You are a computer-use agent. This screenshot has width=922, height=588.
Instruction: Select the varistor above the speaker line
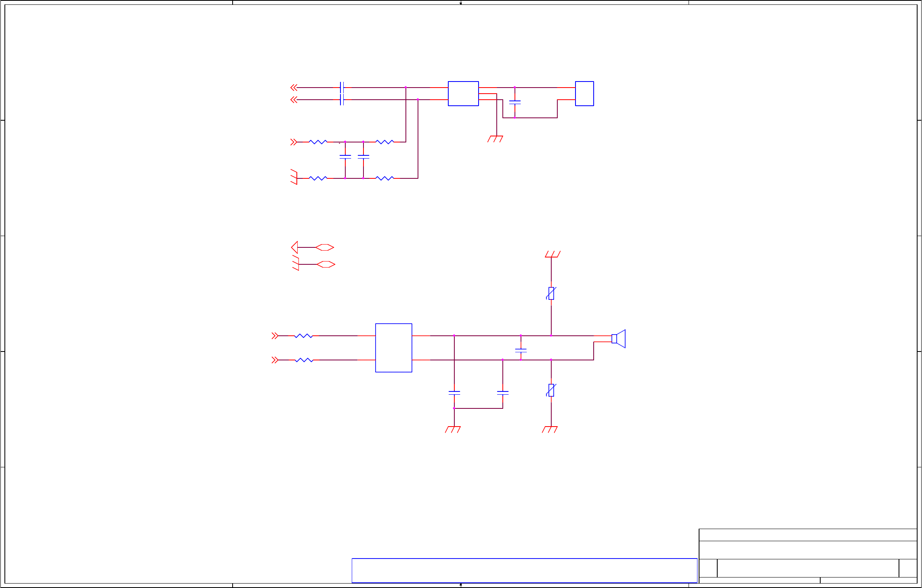[551, 293]
